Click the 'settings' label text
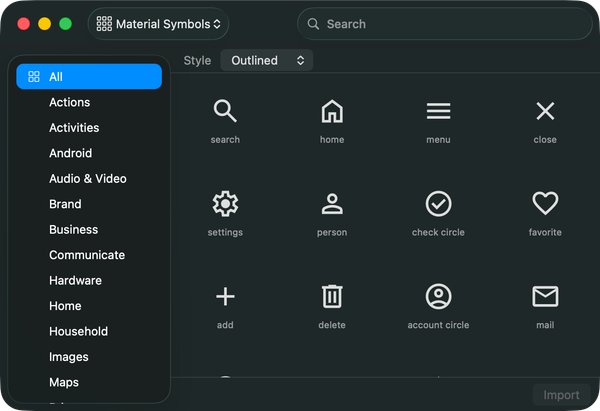The width and height of the screenshot is (600, 411). click(x=225, y=232)
